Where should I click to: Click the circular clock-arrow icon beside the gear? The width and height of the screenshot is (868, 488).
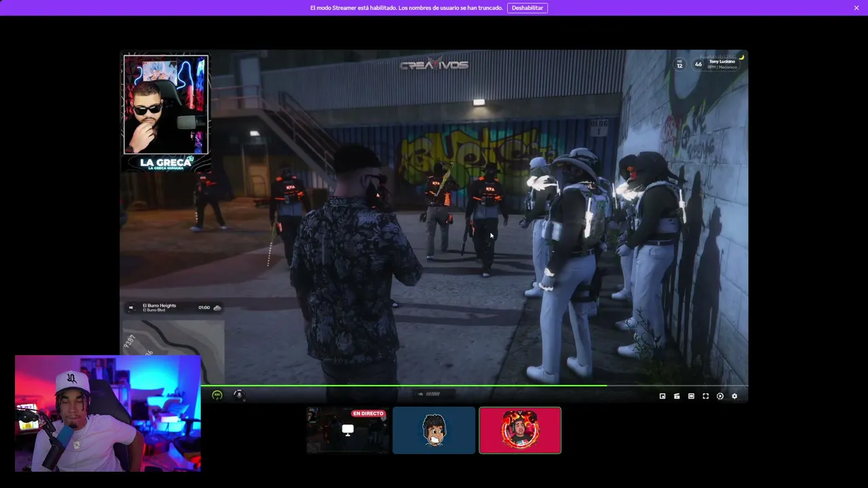720,396
